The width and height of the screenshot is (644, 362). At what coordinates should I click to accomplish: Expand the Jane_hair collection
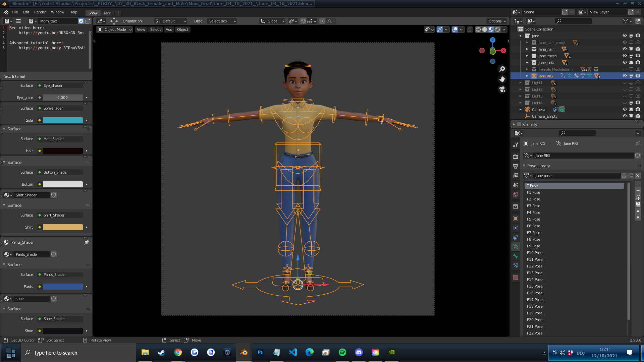[x=527, y=49]
